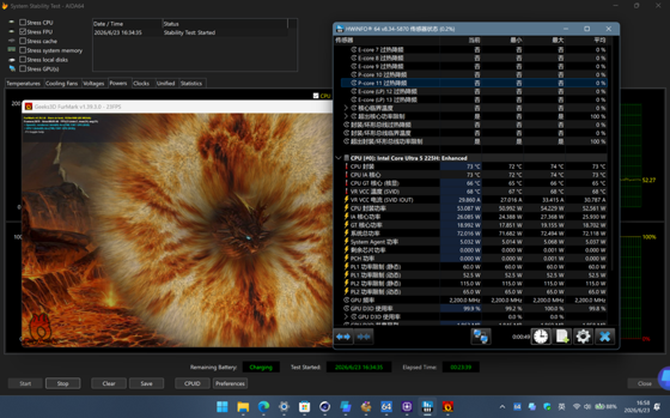
Task: Open Wi-Fi network tray icon
Action: coord(576,406)
